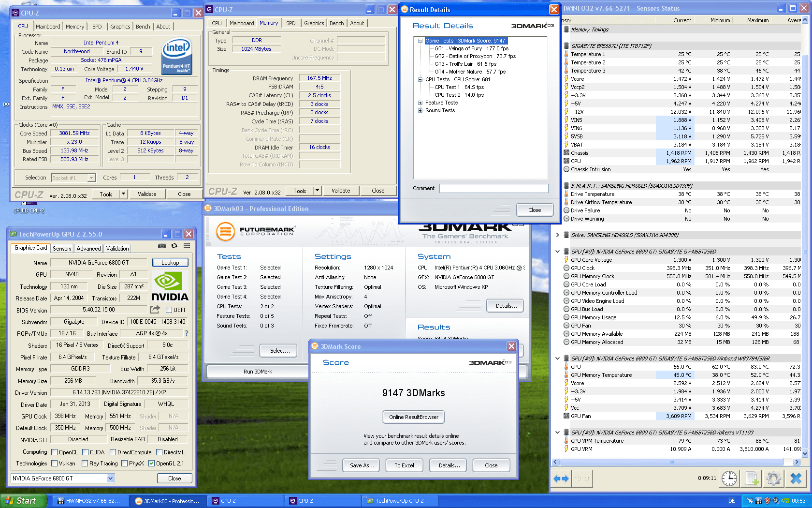Switch to Mainboard tab in left CPU-Z window

48,27
